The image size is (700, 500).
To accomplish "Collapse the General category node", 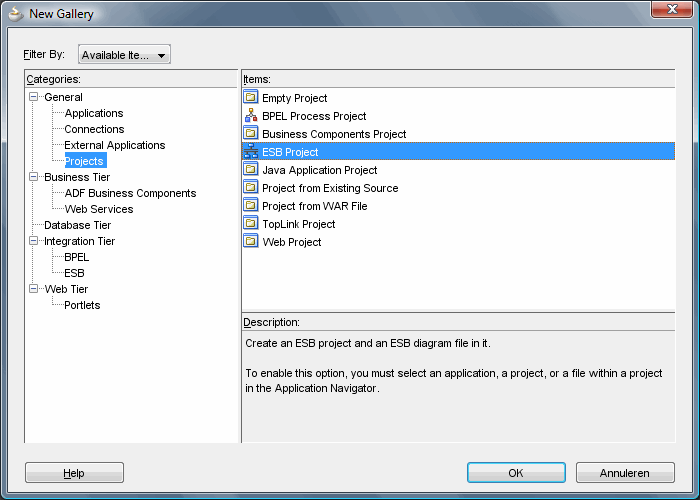I will tap(33, 96).
